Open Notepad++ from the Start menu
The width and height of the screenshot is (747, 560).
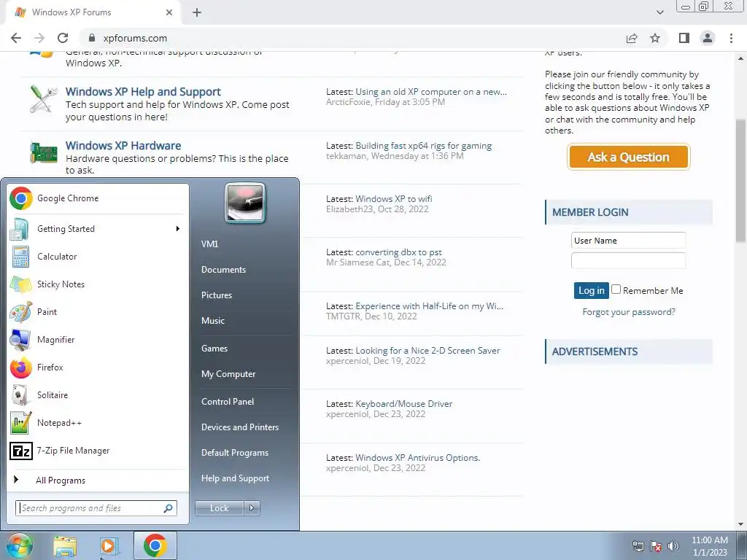point(98,422)
